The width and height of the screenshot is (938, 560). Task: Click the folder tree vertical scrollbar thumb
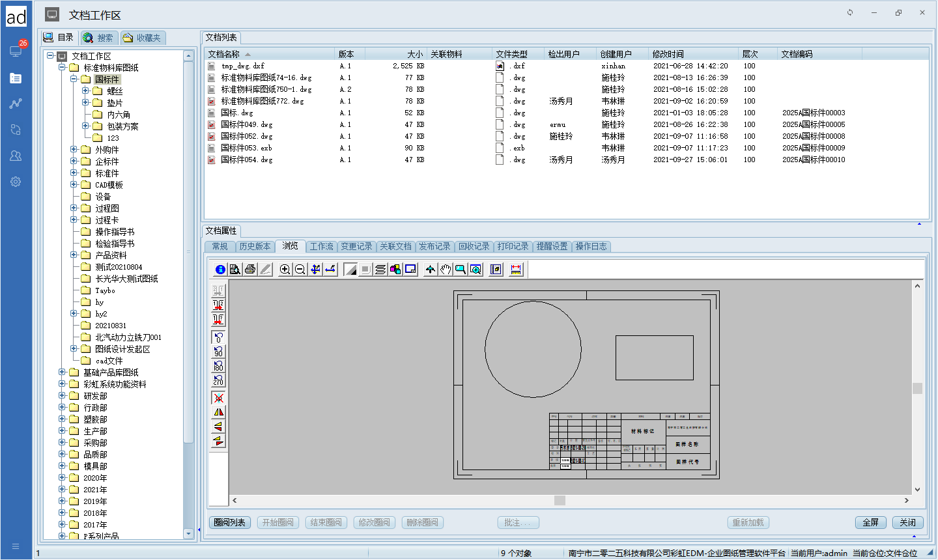[189, 253]
